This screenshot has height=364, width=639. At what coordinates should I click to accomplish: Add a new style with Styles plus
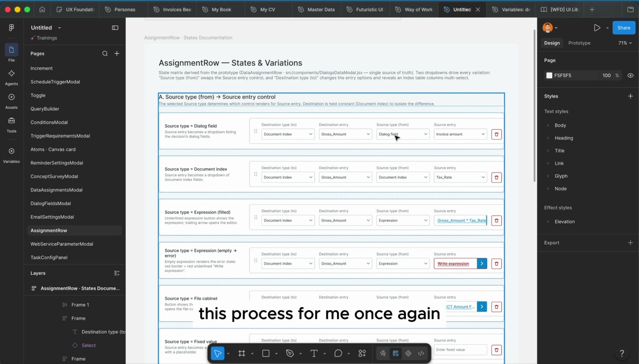click(631, 96)
